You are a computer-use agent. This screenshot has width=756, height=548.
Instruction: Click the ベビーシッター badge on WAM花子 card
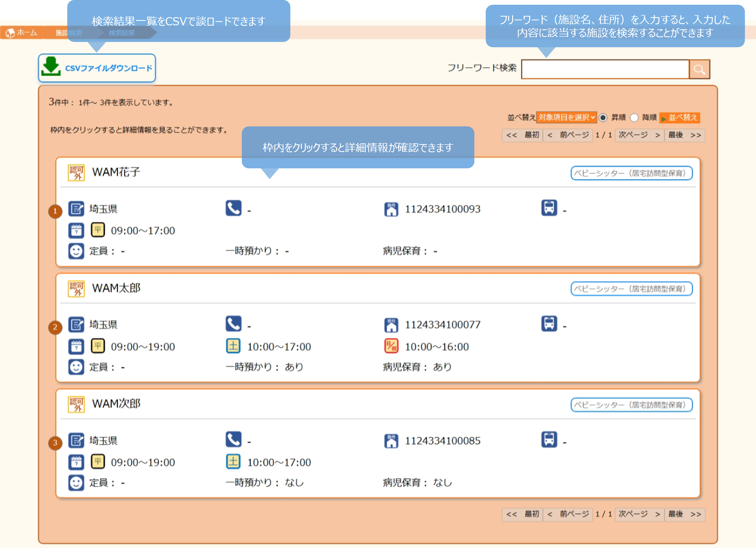(x=631, y=173)
